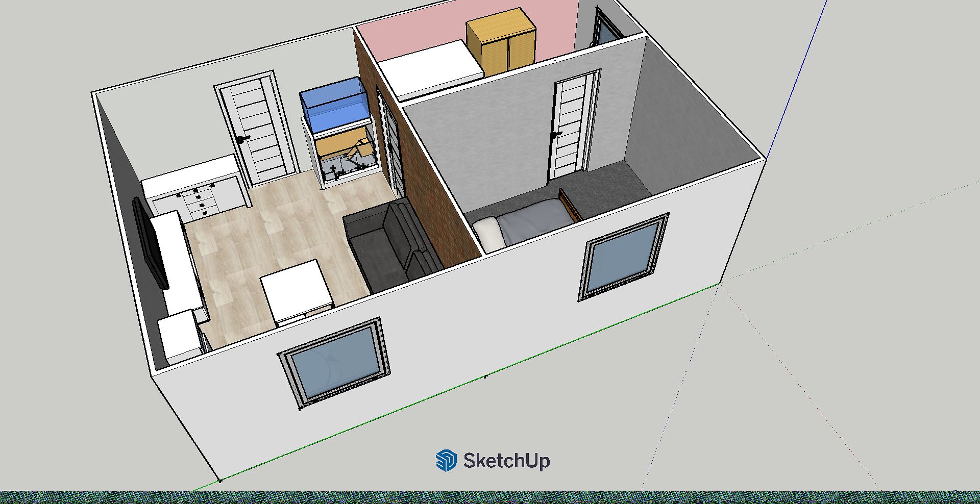Click the SketchUp cube logo icon
980x504 pixels.
click(x=446, y=461)
